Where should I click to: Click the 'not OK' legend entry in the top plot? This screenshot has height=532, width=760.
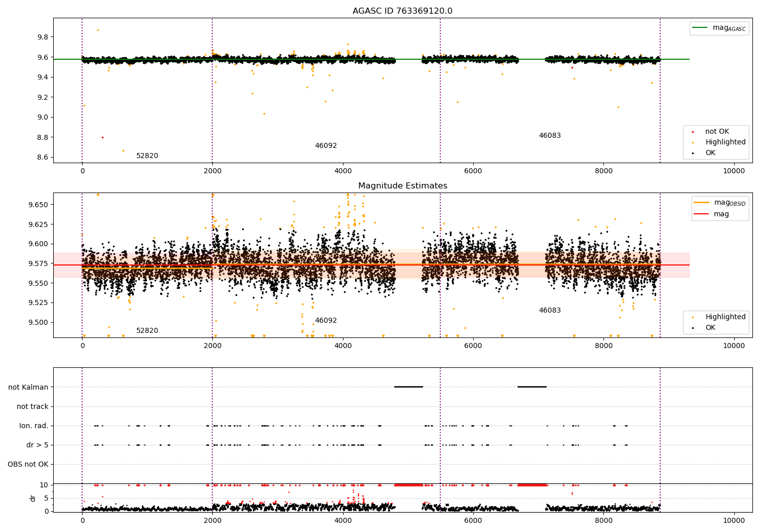(x=717, y=132)
